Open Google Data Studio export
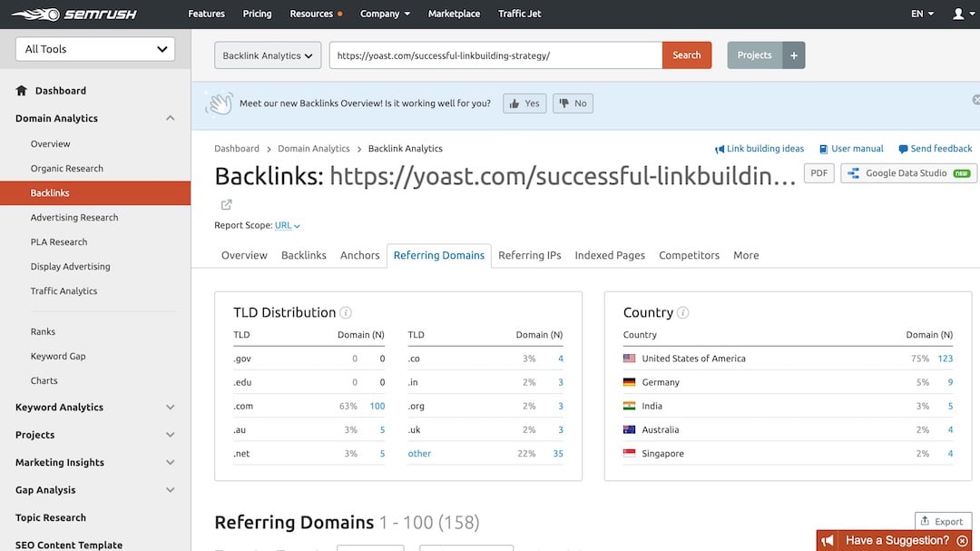 coord(908,173)
